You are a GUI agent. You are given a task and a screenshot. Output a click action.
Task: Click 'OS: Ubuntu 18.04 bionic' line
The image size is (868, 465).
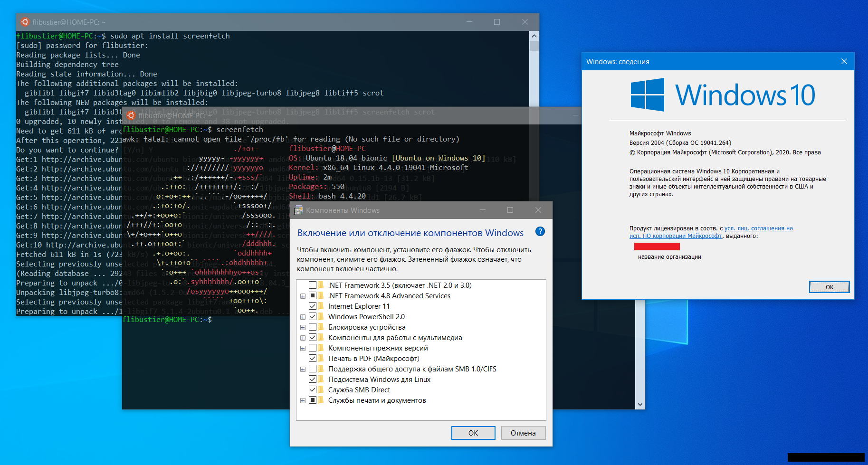(387, 158)
